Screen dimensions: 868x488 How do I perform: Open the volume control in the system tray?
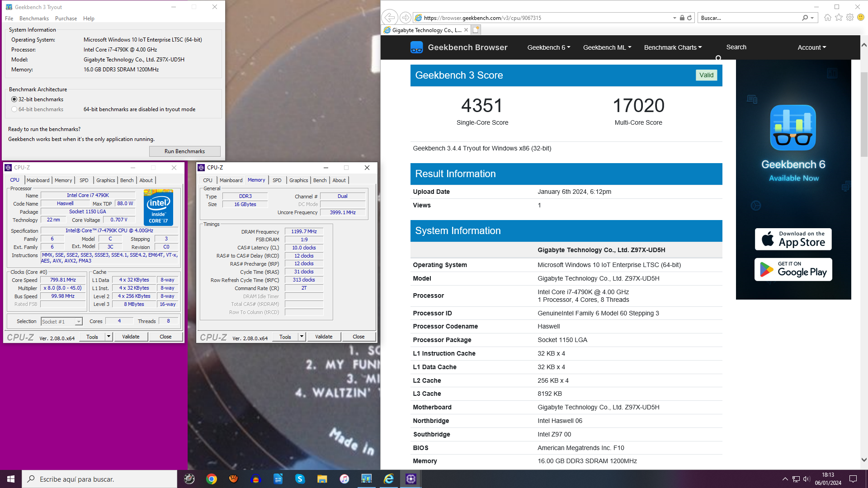tap(807, 479)
